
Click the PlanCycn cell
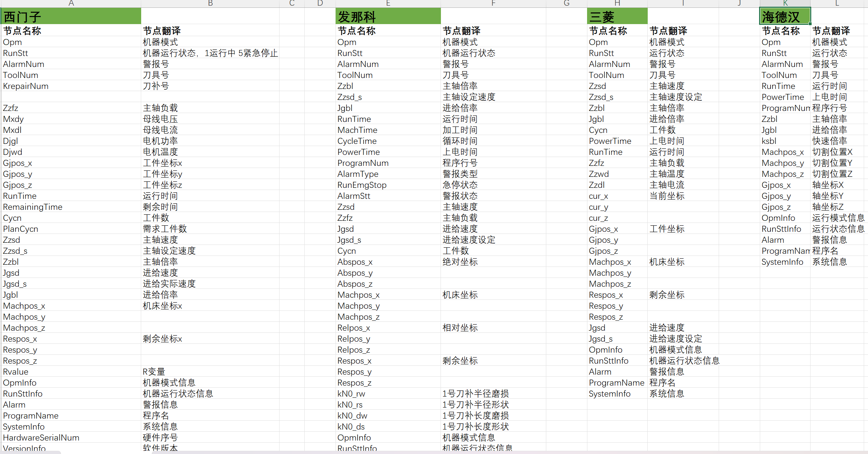pos(21,229)
